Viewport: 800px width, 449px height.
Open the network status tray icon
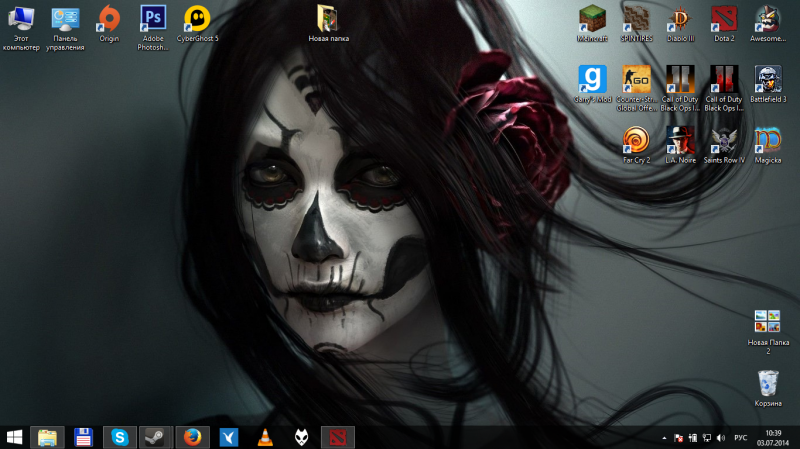(707, 438)
